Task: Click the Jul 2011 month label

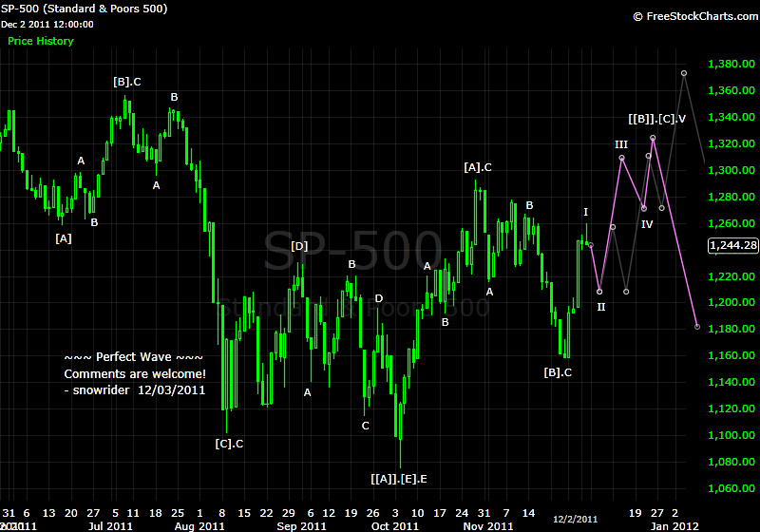Action: pyautogui.click(x=110, y=526)
